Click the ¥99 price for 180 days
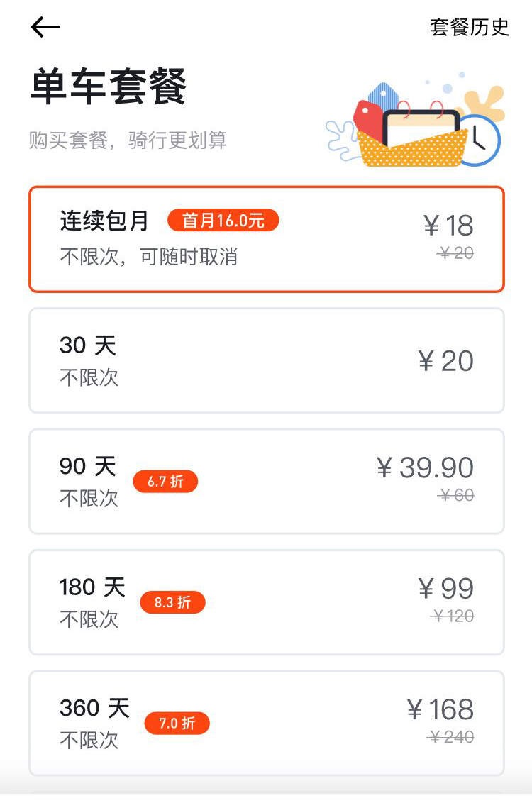 446,589
